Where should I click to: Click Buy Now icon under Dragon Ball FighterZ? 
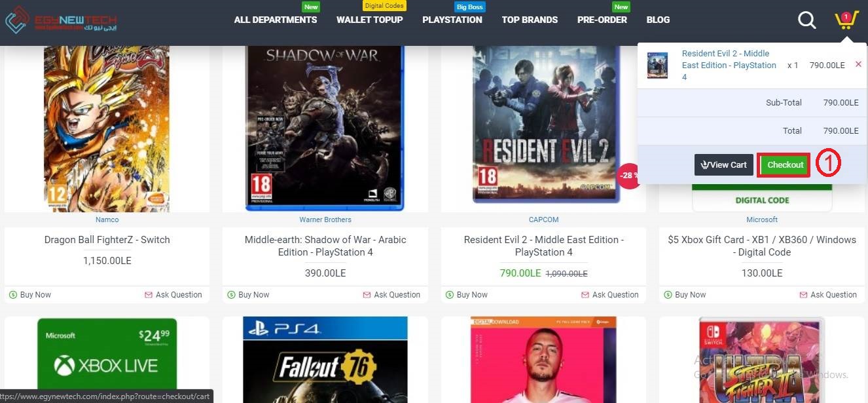point(13,295)
